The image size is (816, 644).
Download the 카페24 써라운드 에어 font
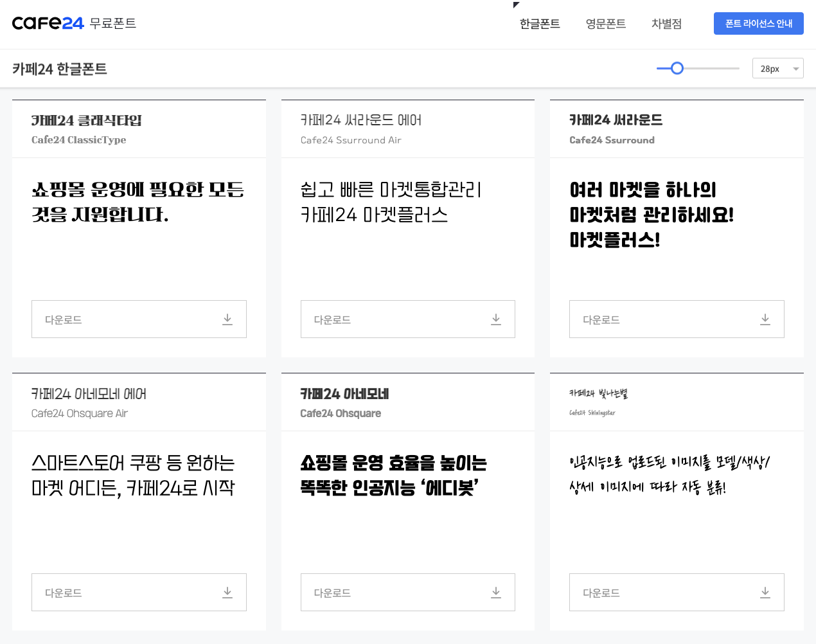pos(408,319)
